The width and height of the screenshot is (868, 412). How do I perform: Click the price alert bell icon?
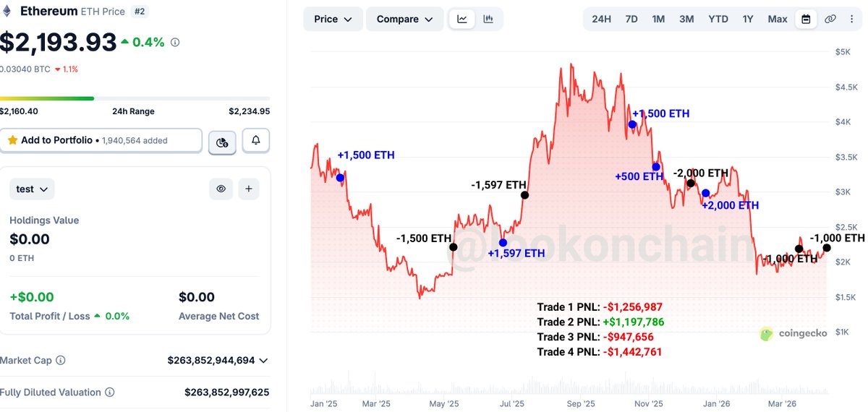[255, 141]
